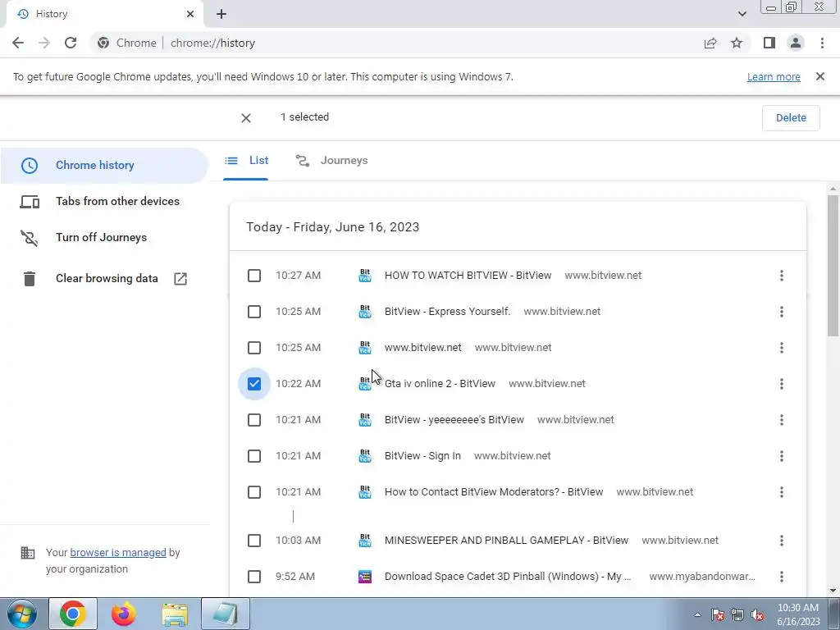Screen dimensions: 840x630
Task: Open the Windows Start menu
Action: click(21, 614)
